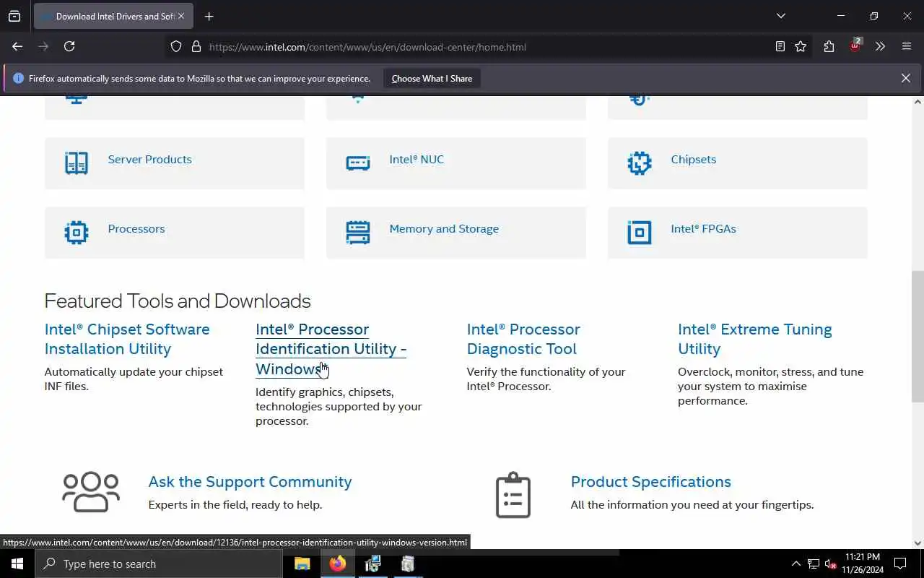Click the page vertical scrollbar thumb
The image size is (924, 578).
[x=918, y=337]
